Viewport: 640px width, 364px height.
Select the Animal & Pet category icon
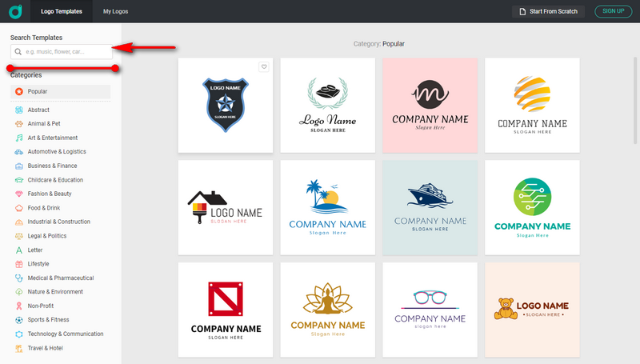[18, 124]
